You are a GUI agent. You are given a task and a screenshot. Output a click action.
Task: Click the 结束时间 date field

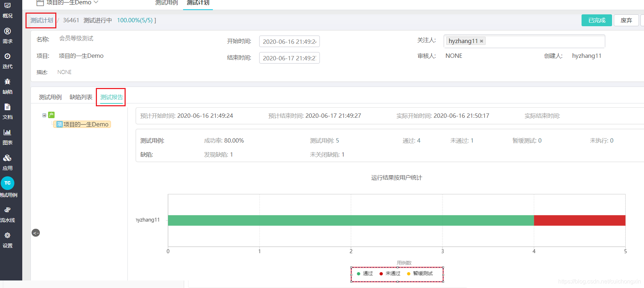tap(289, 58)
